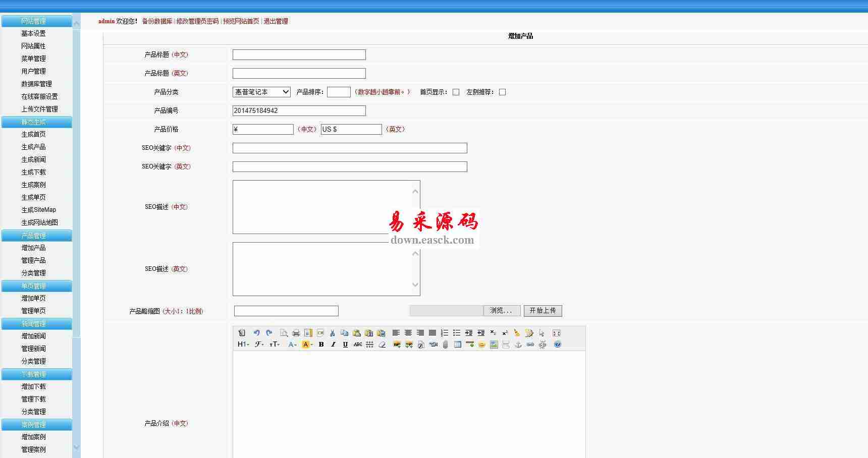Click 预览网站首页 link
Viewport: 868px width, 458px height.
pyautogui.click(x=241, y=21)
